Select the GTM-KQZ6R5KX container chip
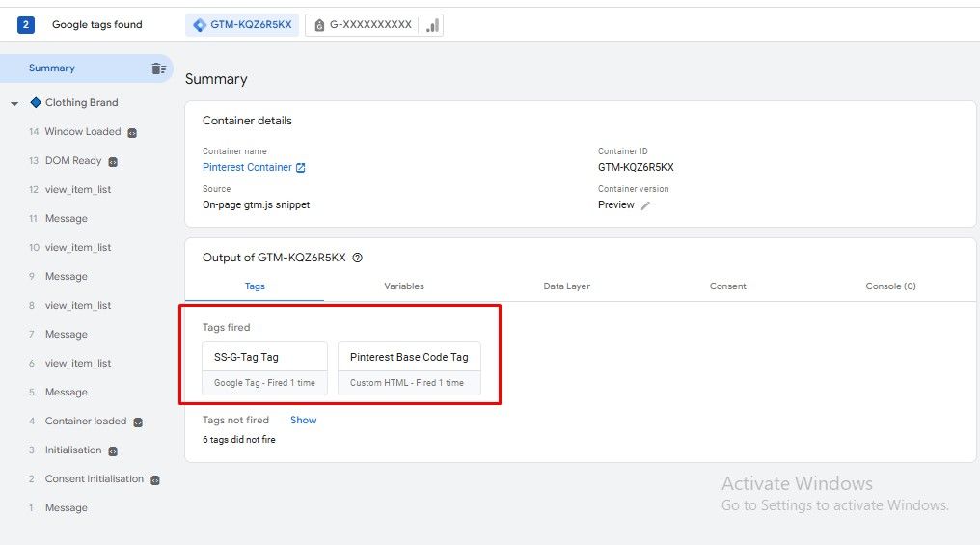 click(242, 25)
